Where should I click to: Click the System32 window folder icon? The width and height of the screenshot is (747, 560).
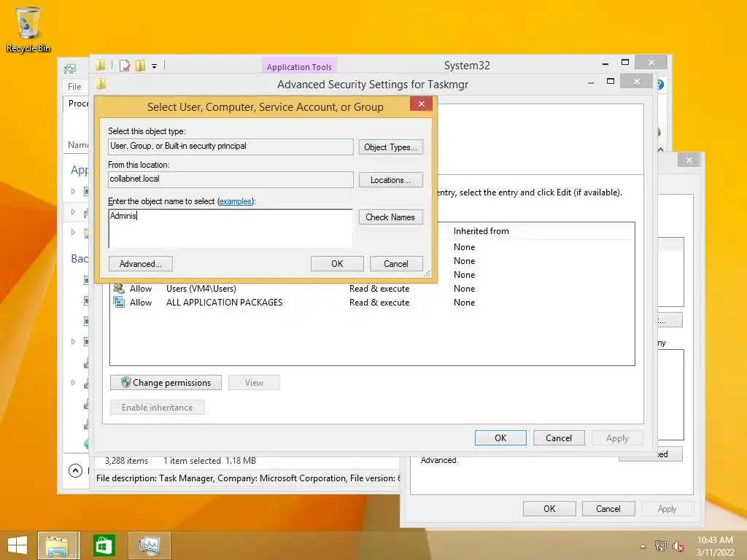point(100,65)
